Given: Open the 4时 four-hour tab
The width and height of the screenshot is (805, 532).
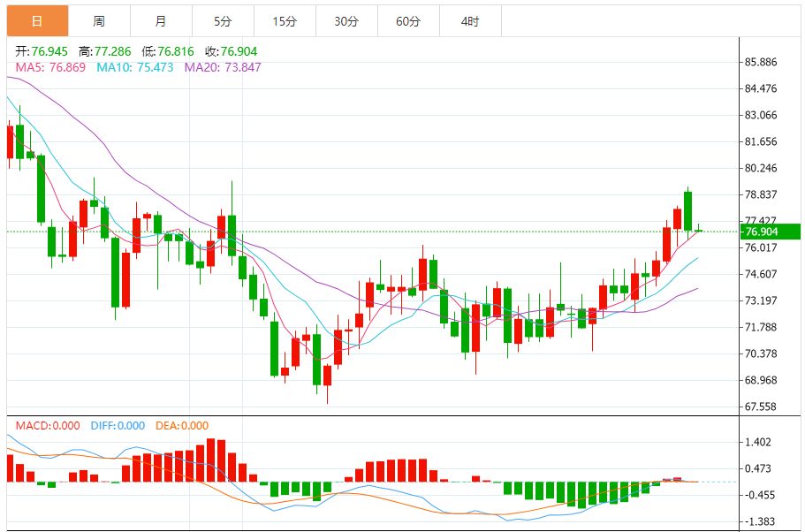Looking at the screenshot, I should click(x=470, y=21).
